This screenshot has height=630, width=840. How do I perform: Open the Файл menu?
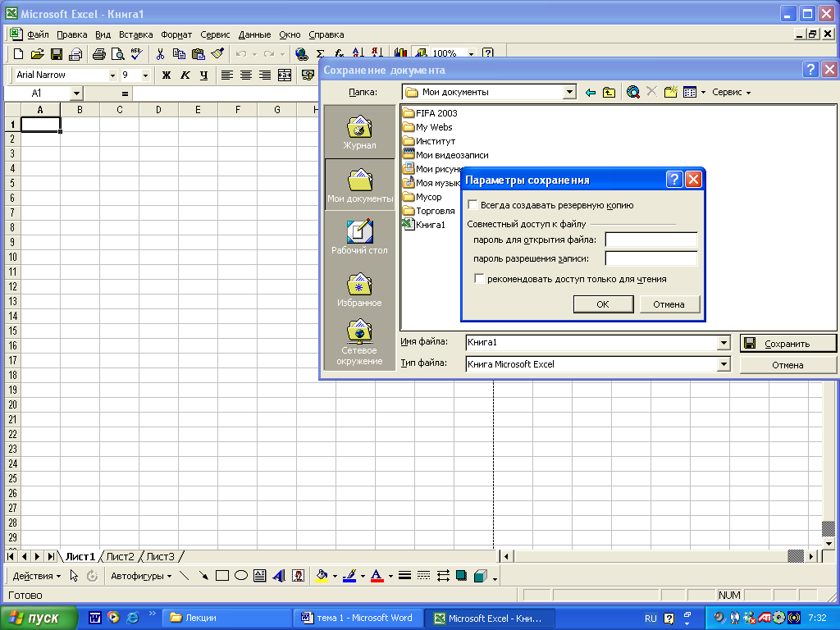pos(38,34)
